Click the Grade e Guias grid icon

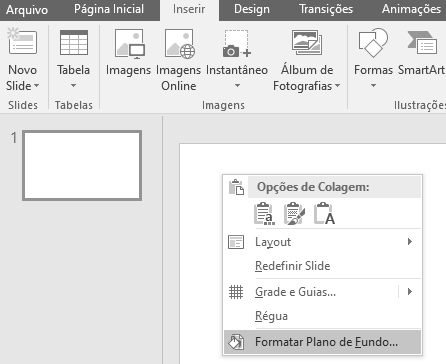(236, 292)
